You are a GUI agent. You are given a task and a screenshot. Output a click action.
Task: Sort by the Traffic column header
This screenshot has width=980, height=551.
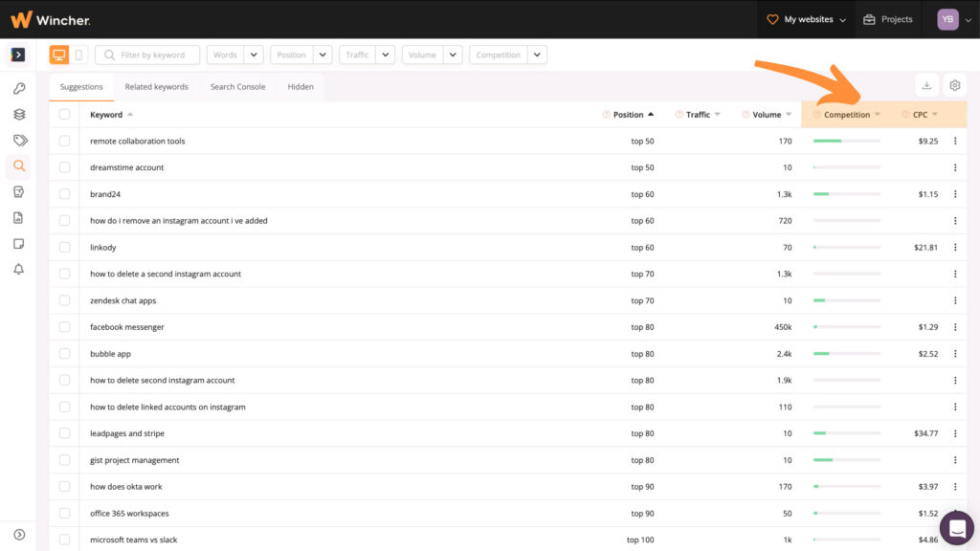(698, 115)
